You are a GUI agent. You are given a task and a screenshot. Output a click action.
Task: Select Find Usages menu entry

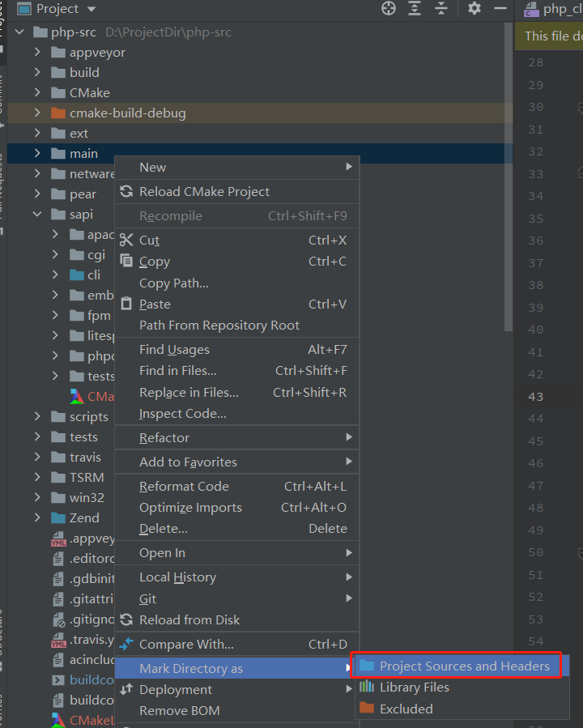tap(236, 350)
